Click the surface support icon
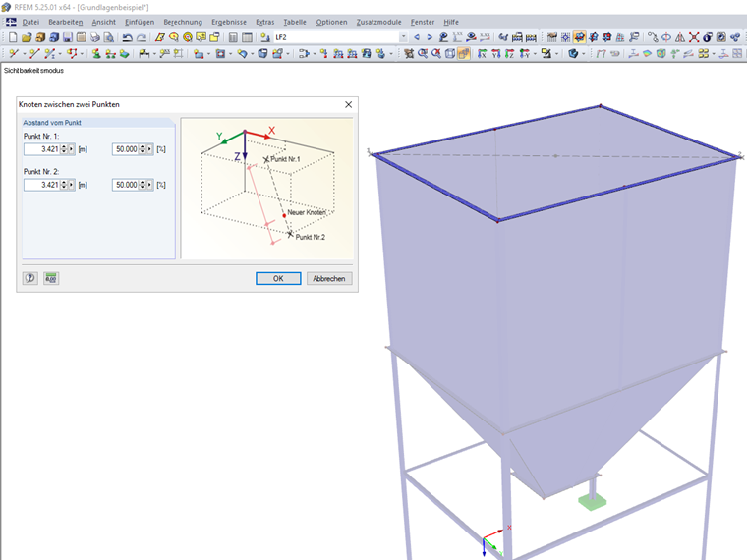 coord(125,53)
